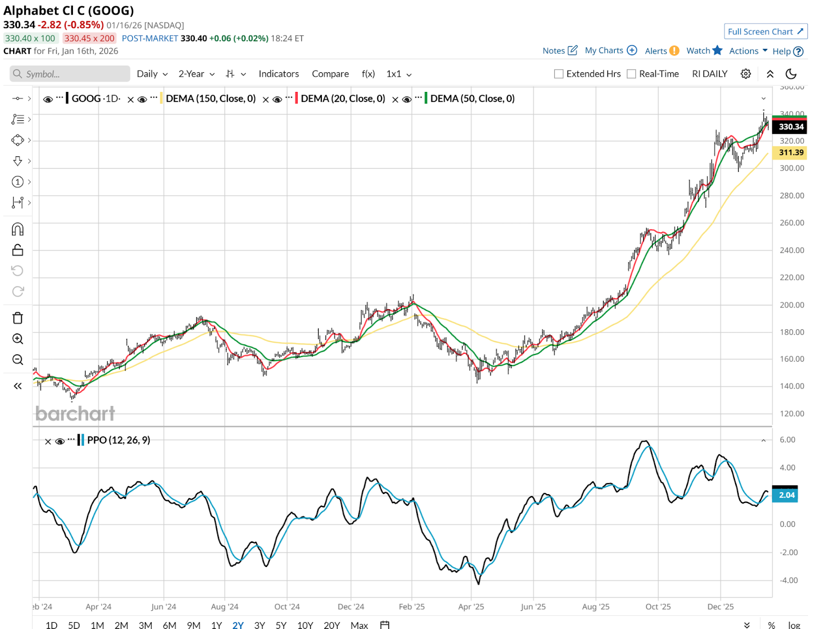Click the trash delete drawings icon
This screenshot has width=840, height=629.
(x=17, y=318)
